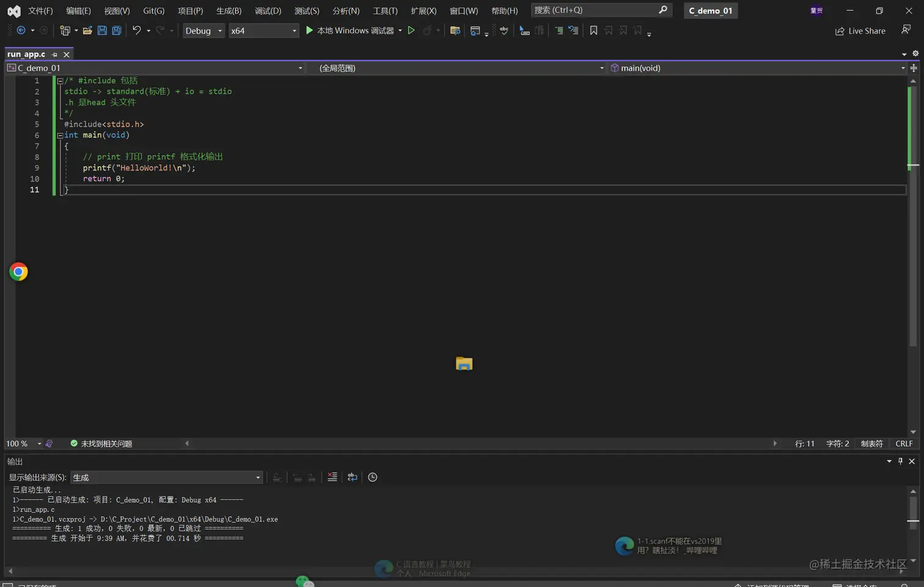This screenshot has height=587, width=924.
Task: Click the editor tab settings gear icon
Action: 915,54
